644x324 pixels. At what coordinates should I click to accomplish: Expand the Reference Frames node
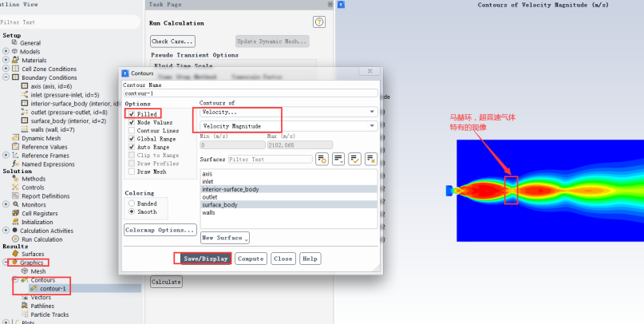[x=6, y=156]
